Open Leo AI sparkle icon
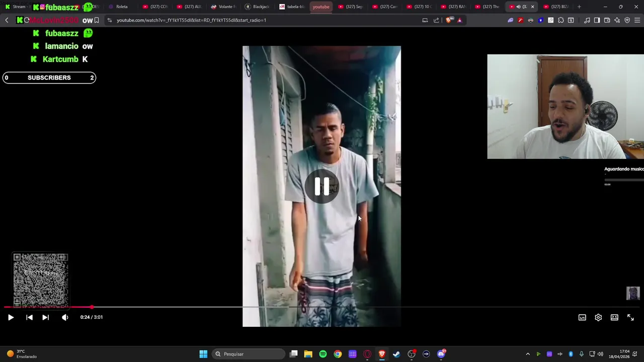 click(617, 20)
